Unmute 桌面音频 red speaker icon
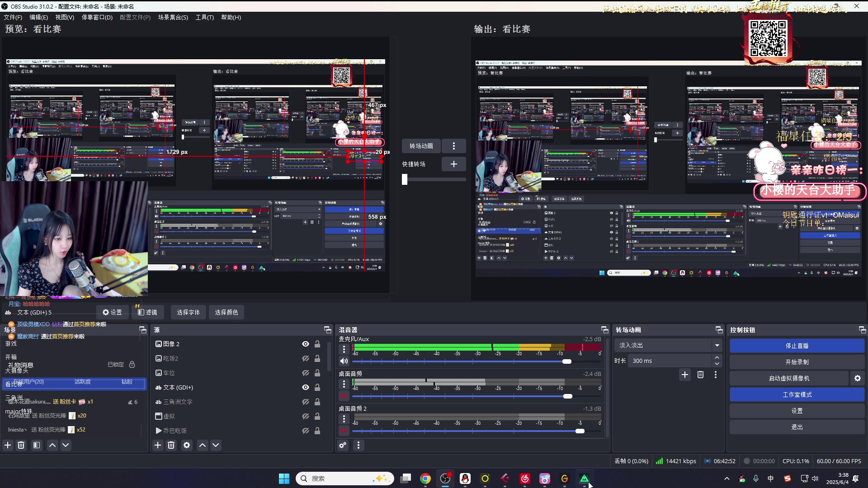 344,396
